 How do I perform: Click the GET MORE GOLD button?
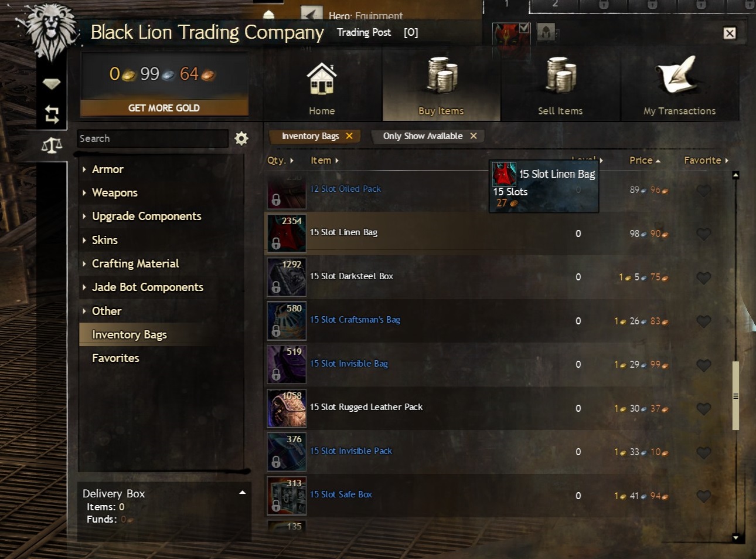[x=164, y=108]
